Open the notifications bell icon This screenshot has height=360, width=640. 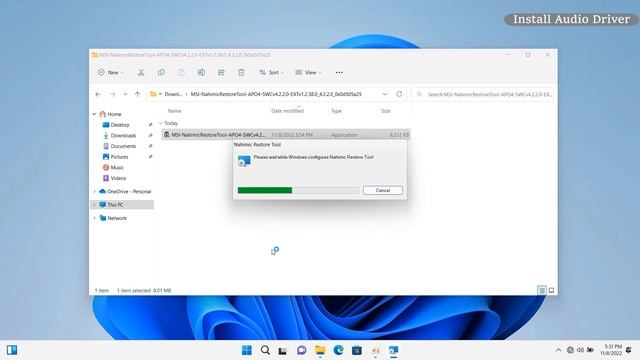pyautogui.click(x=629, y=350)
